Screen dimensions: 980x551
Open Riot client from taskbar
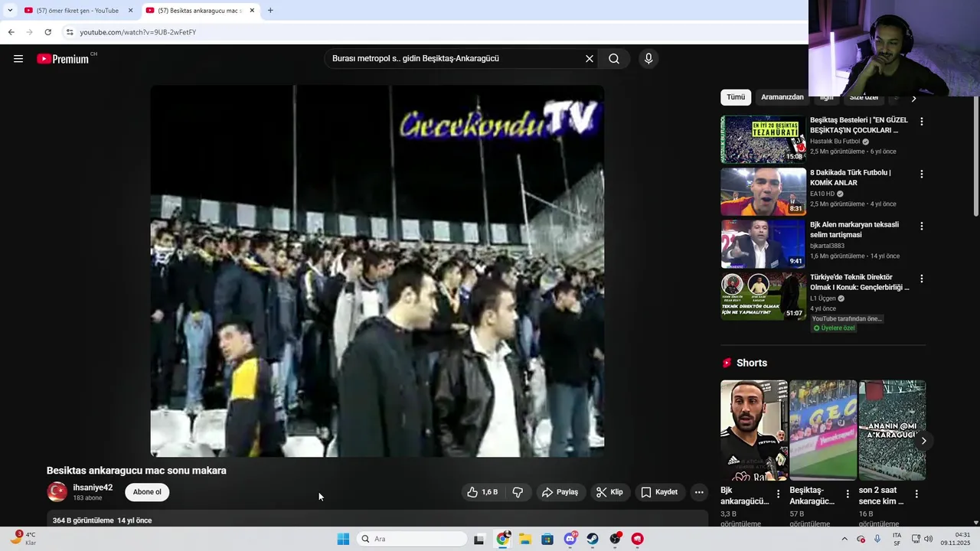(x=638, y=539)
